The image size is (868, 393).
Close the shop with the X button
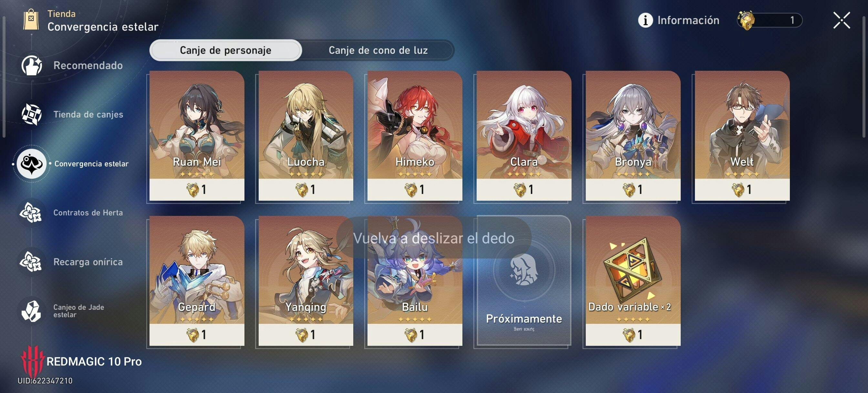[842, 20]
